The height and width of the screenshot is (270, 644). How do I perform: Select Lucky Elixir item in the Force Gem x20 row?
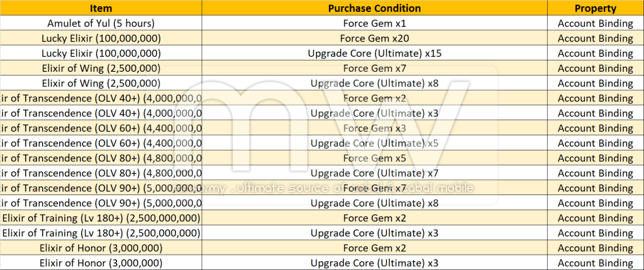(x=101, y=38)
